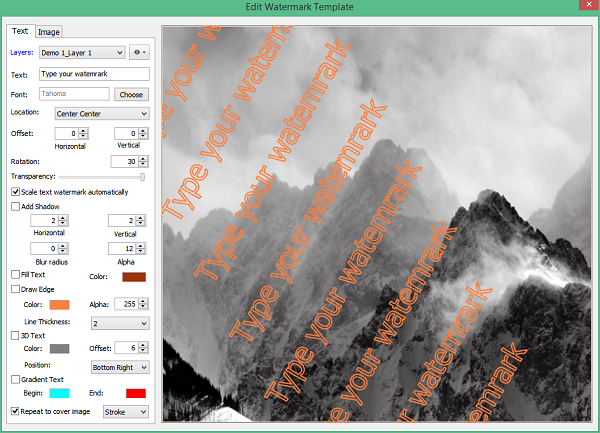Screen dimensions: 600x433
Task: Click the Tahoma font field
Action: (74, 94)
